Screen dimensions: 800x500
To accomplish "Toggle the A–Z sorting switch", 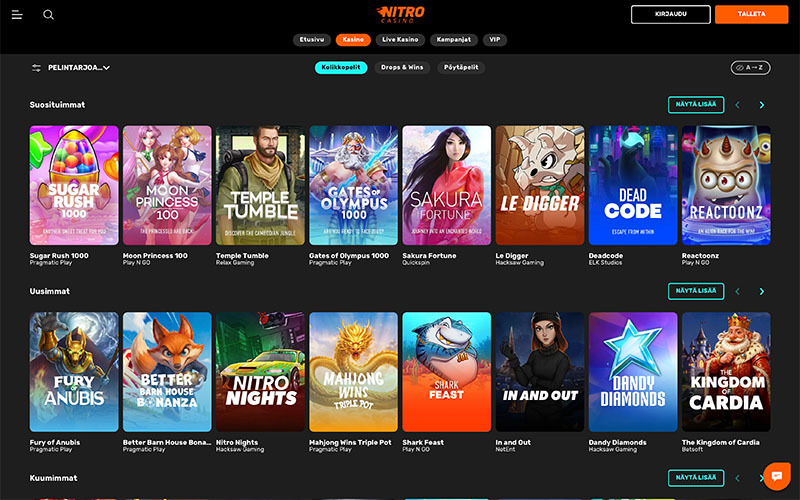I will pyautogui.click(x=751, y=67).
